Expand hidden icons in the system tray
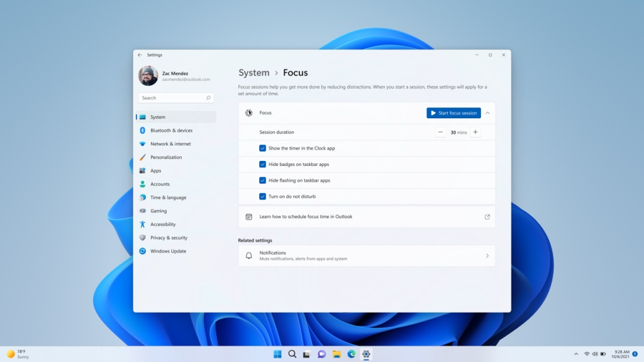The image size is (644, 362). [x=577, y=354]
